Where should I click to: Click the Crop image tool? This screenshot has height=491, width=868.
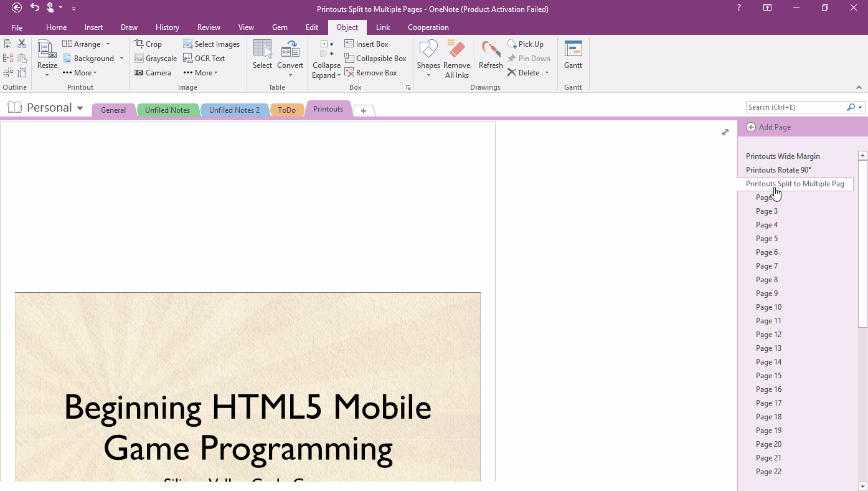click(x=148, y=44)
